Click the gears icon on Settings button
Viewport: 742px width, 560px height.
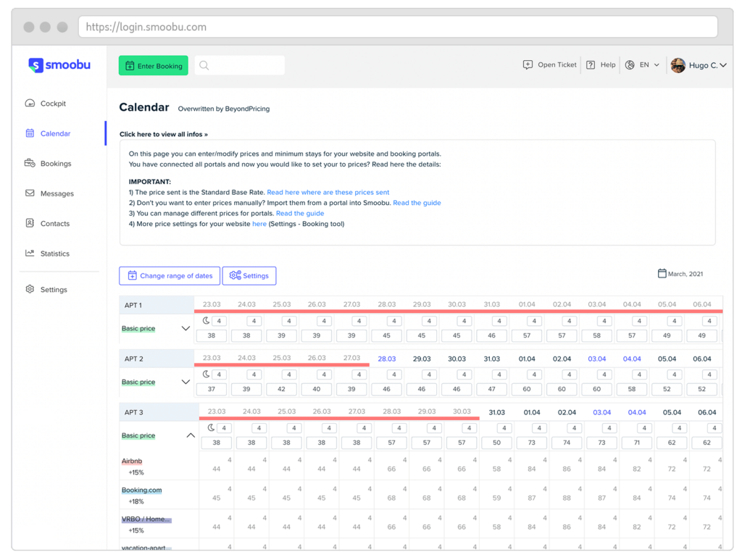pyautogui.click(x=235, y=275)
